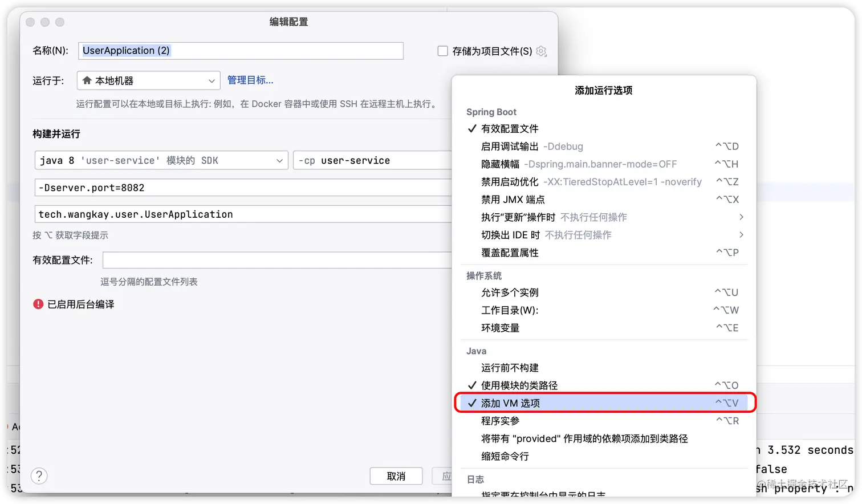862x504 pixels.
Task: Click 按 ⌥ 获取字段提示 hint text
Action: 70,235
